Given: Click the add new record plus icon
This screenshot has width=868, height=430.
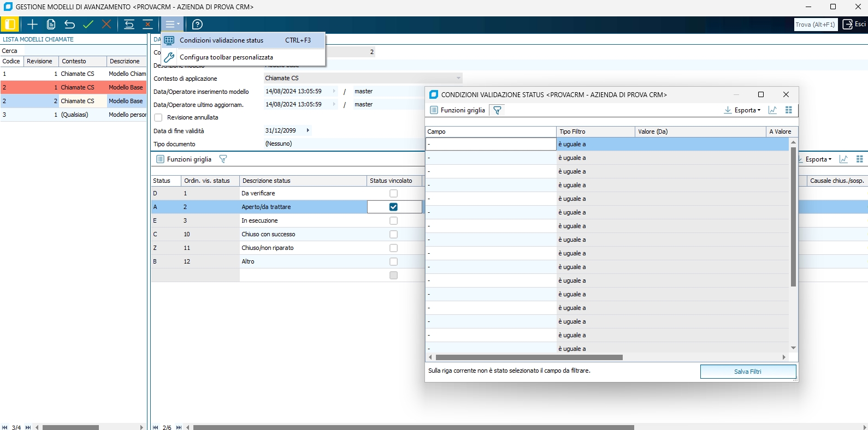Looking at the screenshot, I should 33,25.
